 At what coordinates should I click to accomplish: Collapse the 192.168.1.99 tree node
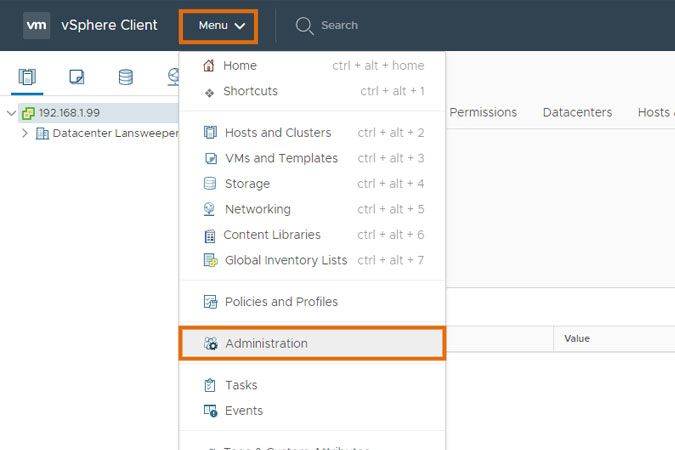click(11, 113)
